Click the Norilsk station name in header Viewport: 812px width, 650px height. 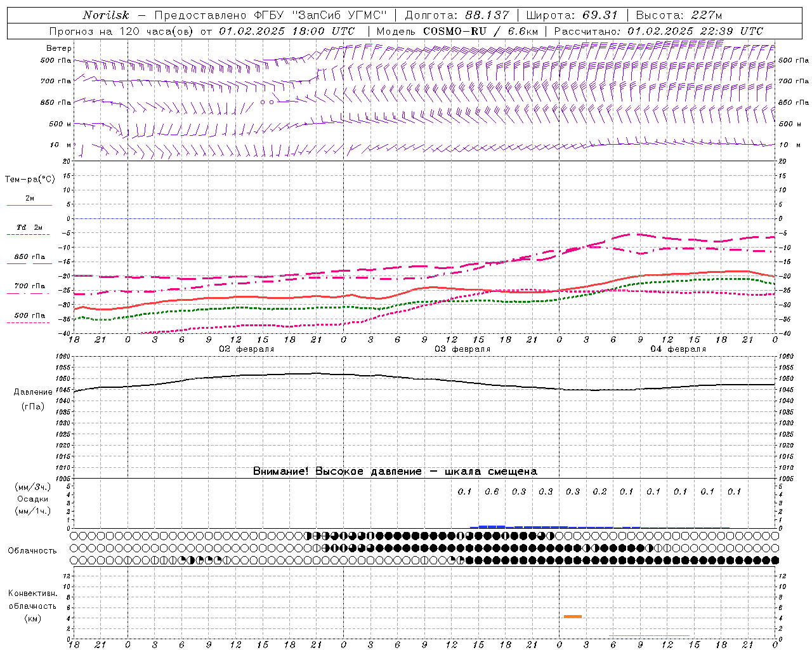tap(106, 15)
